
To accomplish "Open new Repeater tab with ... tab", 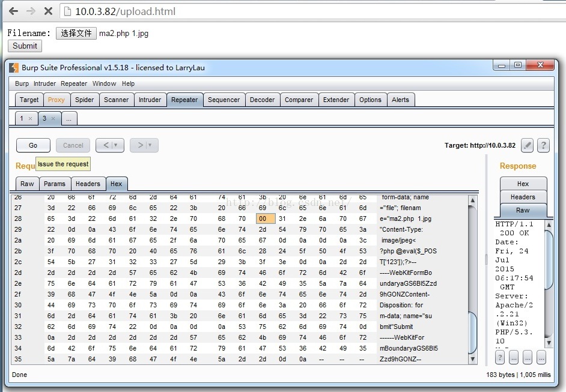I will pos(69,118).
